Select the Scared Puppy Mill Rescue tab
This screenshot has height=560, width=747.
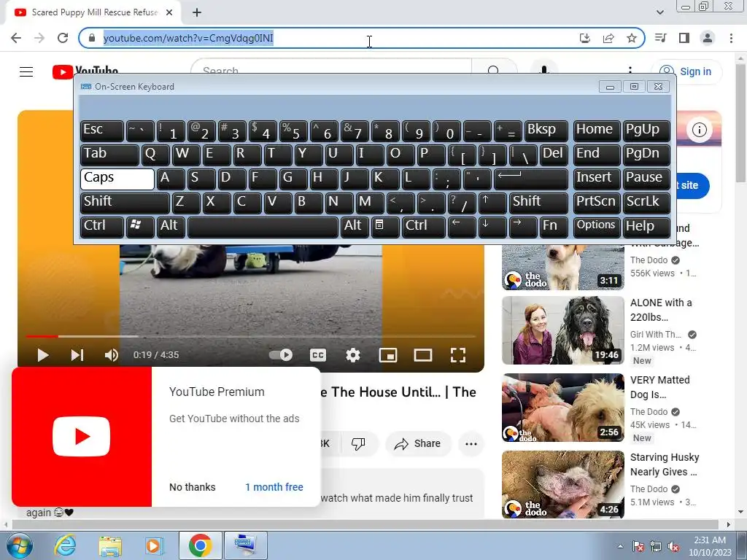(x=93, y=13)
